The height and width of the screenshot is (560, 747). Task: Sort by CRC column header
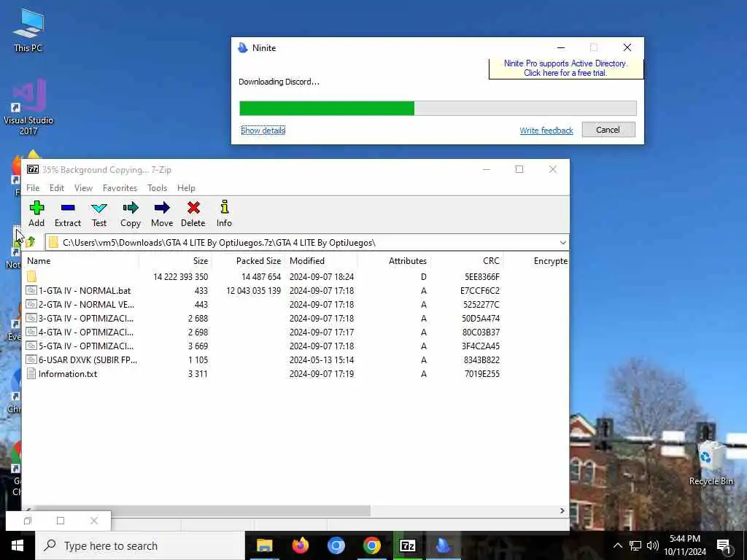pos(467,261)
